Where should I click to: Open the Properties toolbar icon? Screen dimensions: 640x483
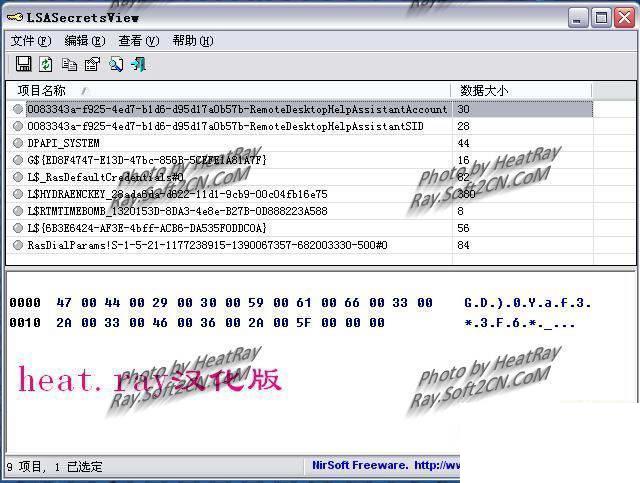92,65
